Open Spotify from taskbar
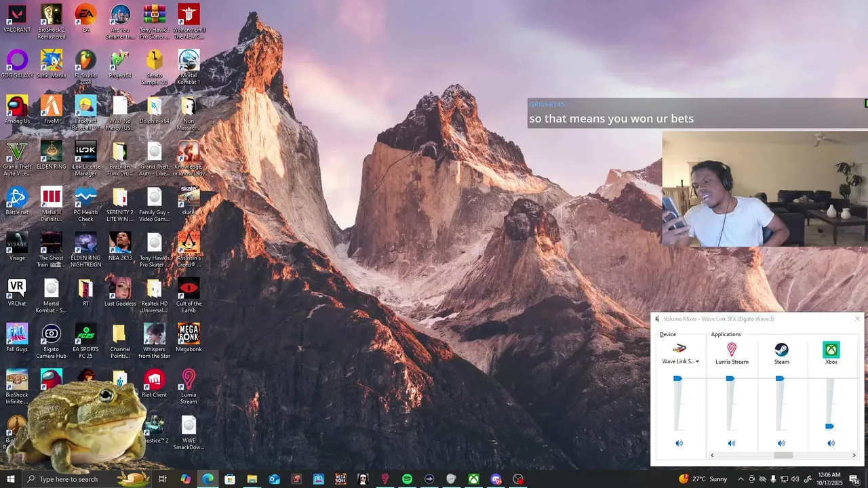The width and height of the screenshot is (868, 488). (x=407, y=479)
